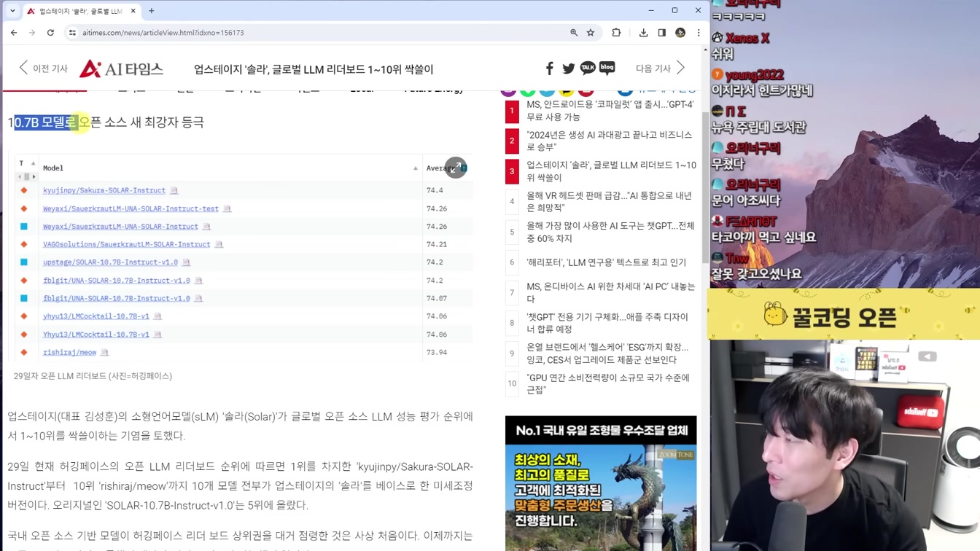Click the leaderboard screenshot thumbnail
Viewport: 980px width, 551px height.
(244, 258)
